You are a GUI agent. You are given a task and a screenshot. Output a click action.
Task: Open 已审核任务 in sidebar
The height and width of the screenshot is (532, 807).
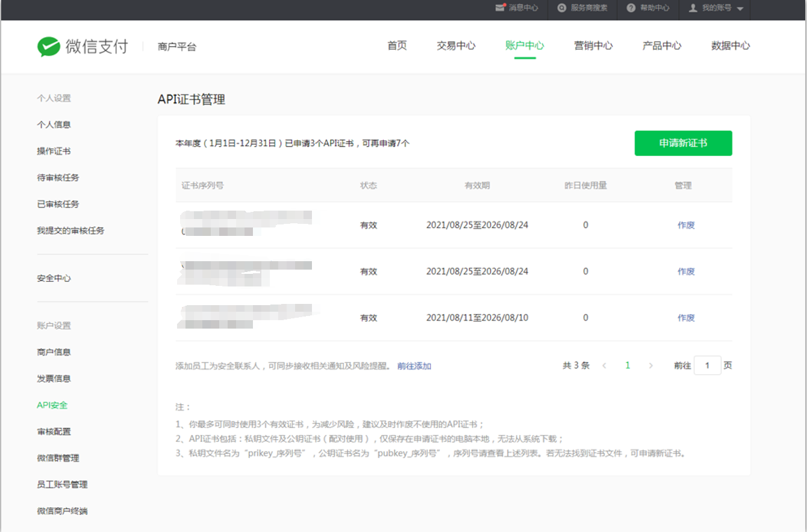[58, 204]
